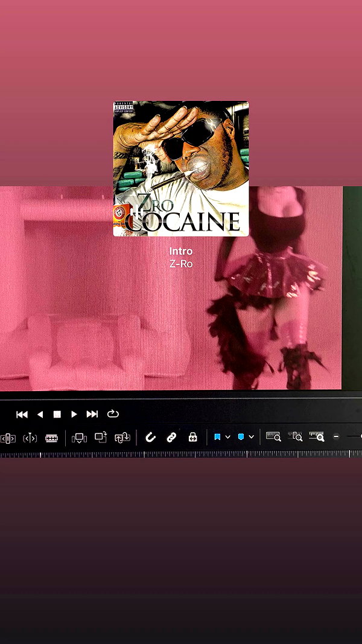Viewport: 362px width, 644px height.
Task: Click the Custom Zoom icon
Action: (x=317, y=436)
